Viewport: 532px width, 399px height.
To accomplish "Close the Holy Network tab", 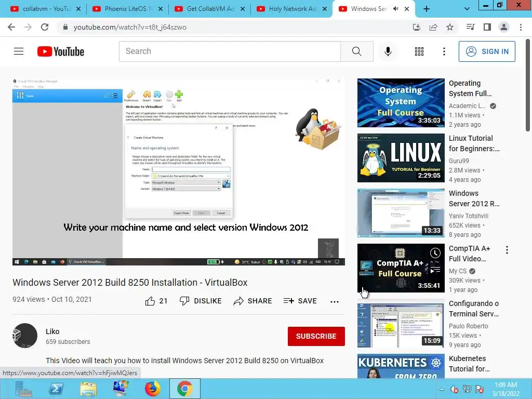I will 325,9.
